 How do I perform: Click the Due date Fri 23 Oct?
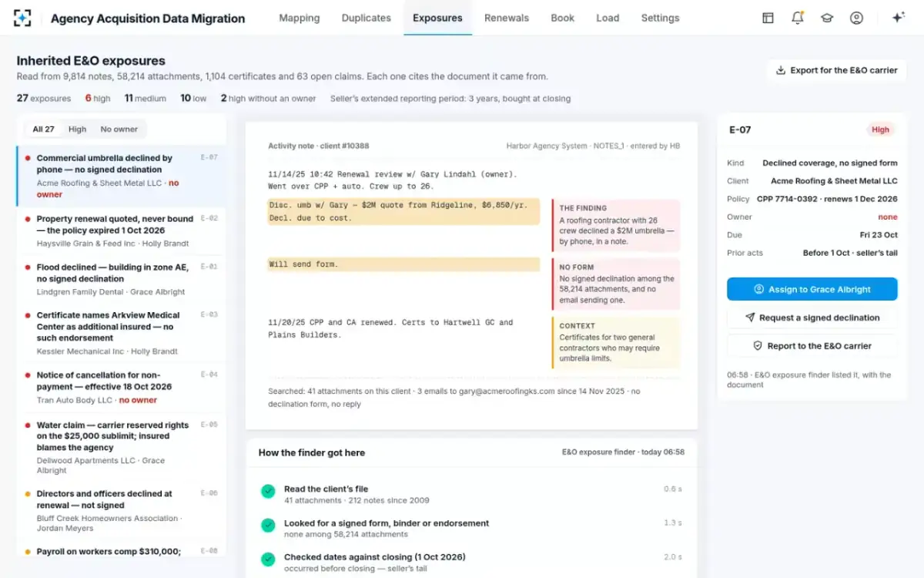tap(878, 235)
